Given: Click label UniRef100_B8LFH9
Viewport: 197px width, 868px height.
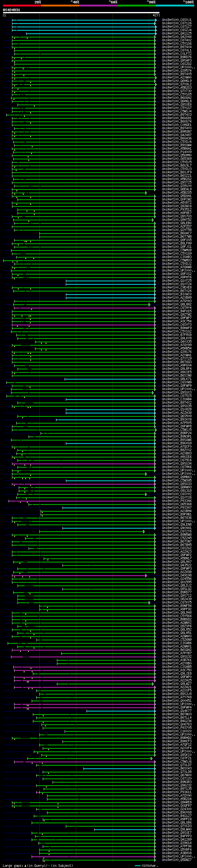Looking at the screenshot, I should pos(176,244).
